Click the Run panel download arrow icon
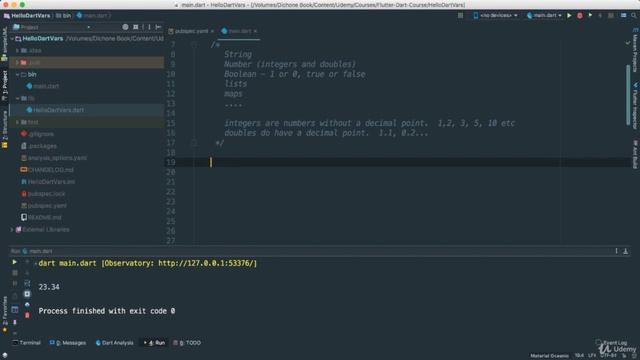 (x=625, y=251)
